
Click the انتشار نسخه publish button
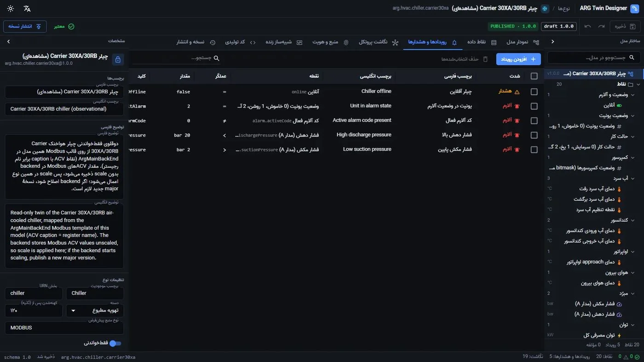pos(25,26)
